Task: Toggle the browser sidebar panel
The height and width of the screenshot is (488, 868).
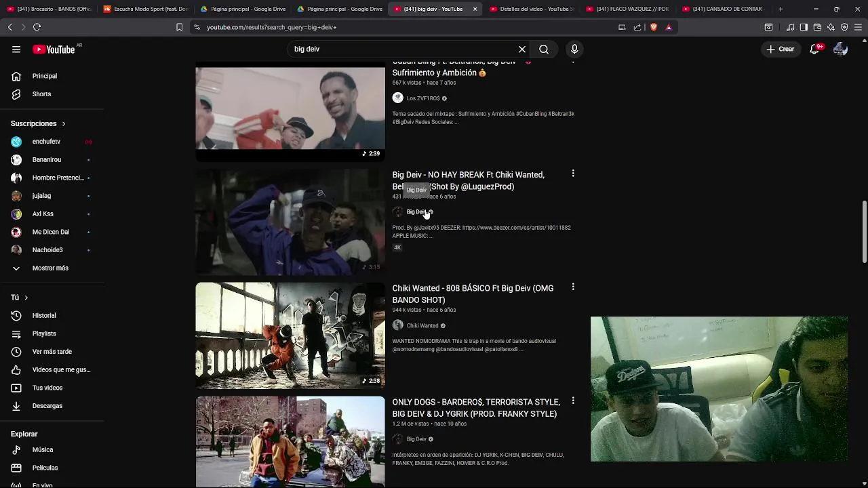Action: 804,27
